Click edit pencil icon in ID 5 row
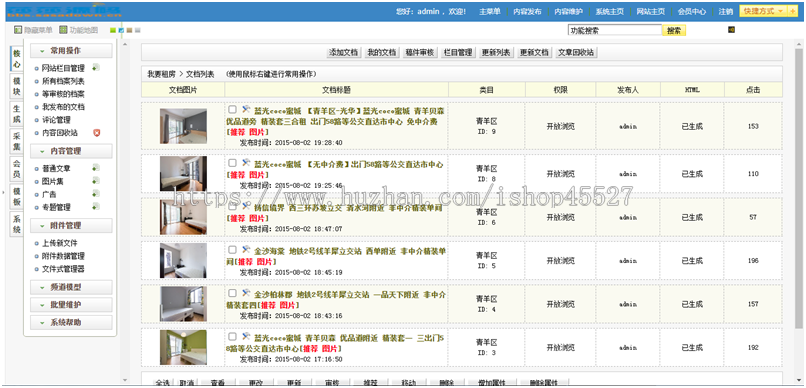The image size is (806, 388). 246,250
